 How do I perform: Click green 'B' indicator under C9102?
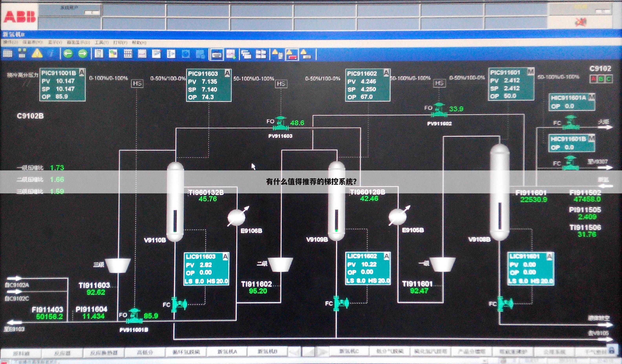601,79
